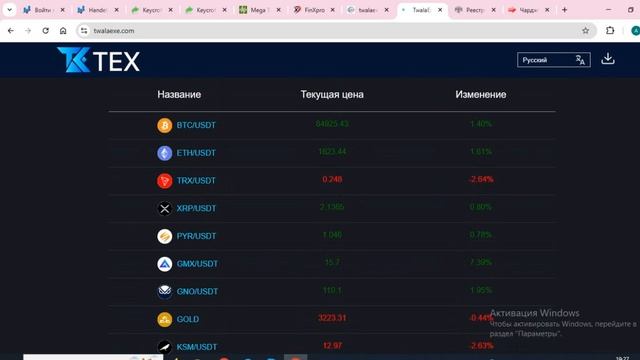Click the GNO coin icon

[164, 292]
